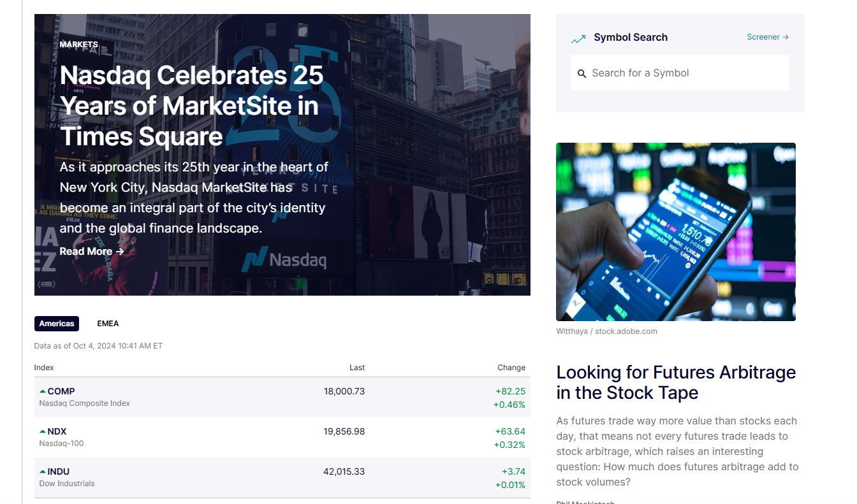
Task: Click the Last column header
Action: 357,368
